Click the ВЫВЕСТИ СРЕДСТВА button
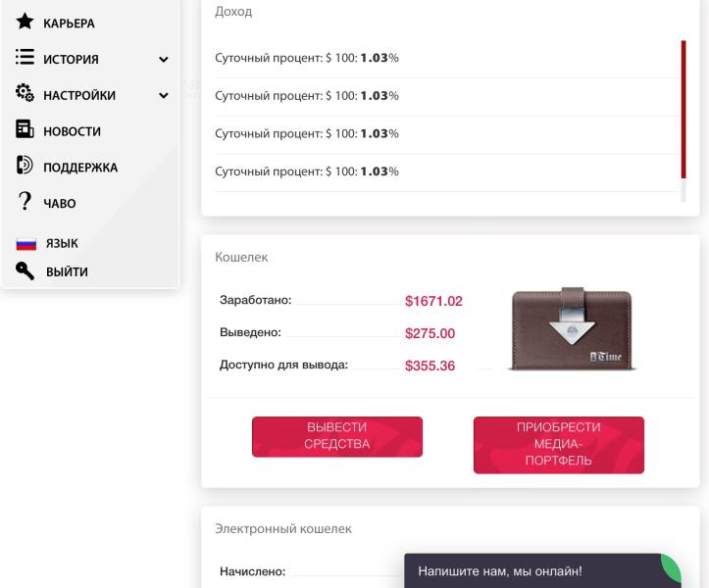The height and width of the screenshot is (588, 709). [x=337, y=437]
